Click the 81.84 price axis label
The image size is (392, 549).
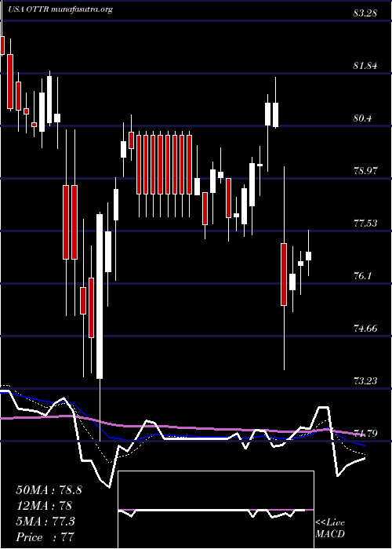(x=365, y=66)
